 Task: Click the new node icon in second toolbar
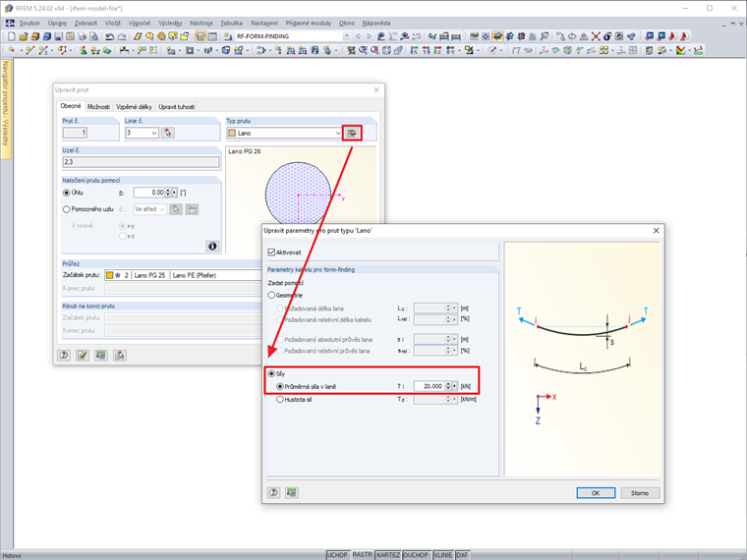(x=12, y=50)
